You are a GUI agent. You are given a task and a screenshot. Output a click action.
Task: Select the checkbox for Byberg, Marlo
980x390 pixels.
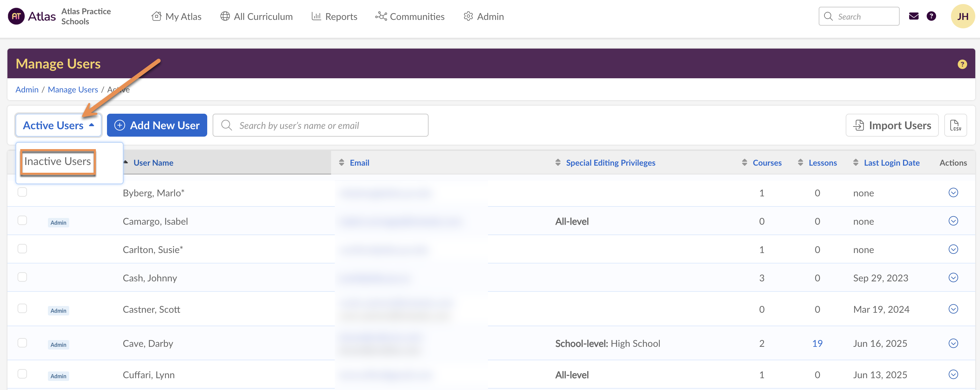[x=23, y=192]
